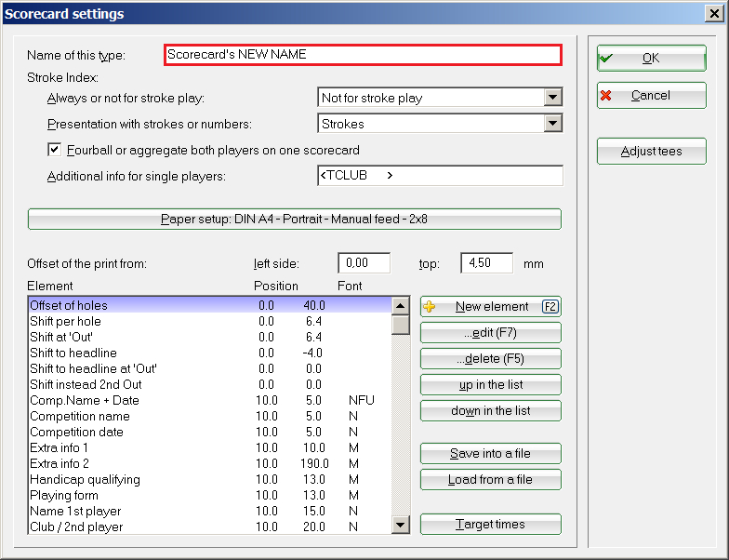729x560 pixels.
Task: Open Paper setup DIN A4 Portrait settings
Action: point(294,220)
